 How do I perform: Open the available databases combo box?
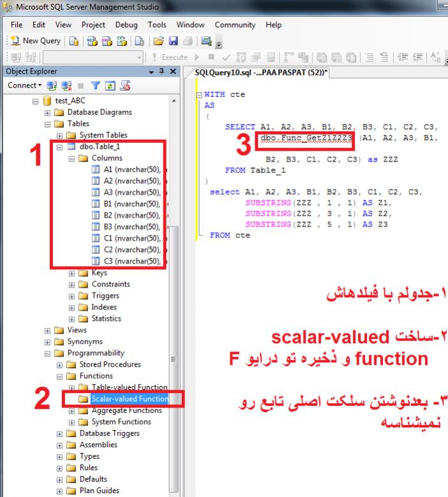(93, 57)
